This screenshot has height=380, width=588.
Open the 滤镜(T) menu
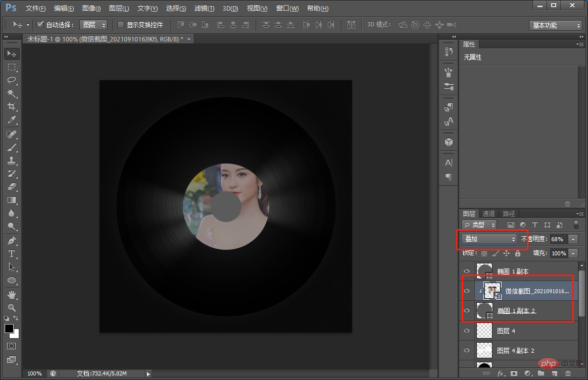point(205,8)
